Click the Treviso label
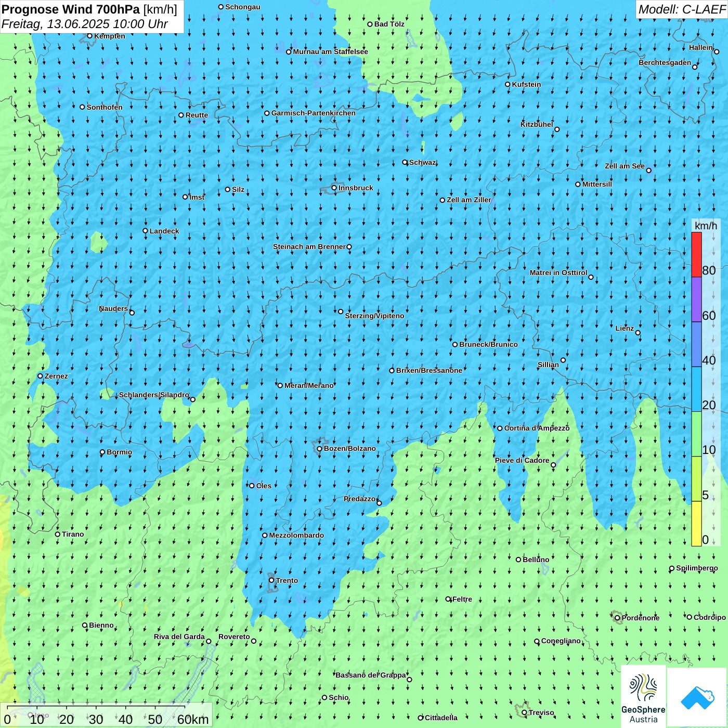The width and height of the screenshot is (728, 728). pos(541,712)
